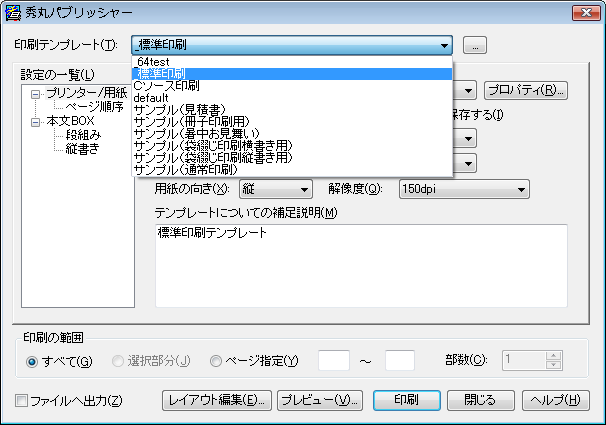Collapse the 印刷テンプレート dropdown arrow

(x=442, y=45)
